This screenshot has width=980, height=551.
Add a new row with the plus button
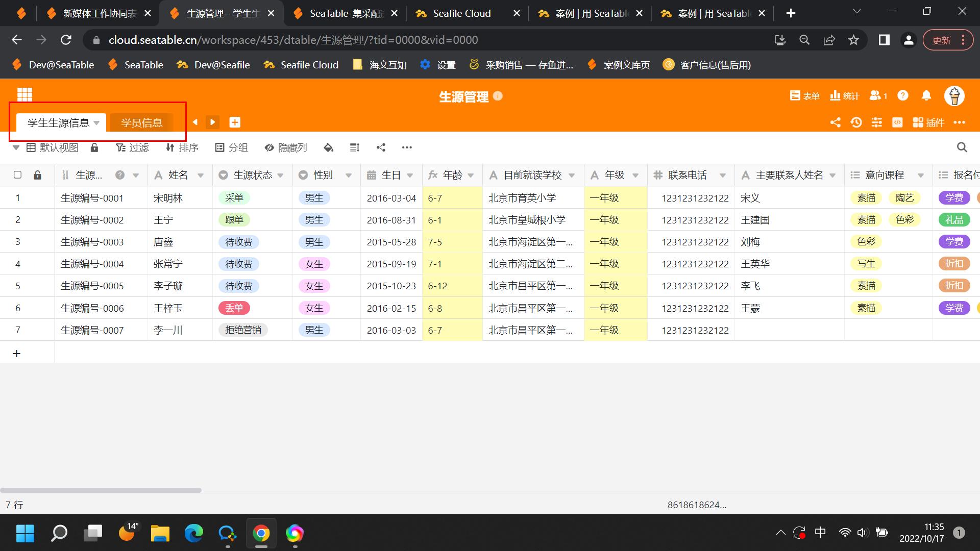click(x=17, y=353)
